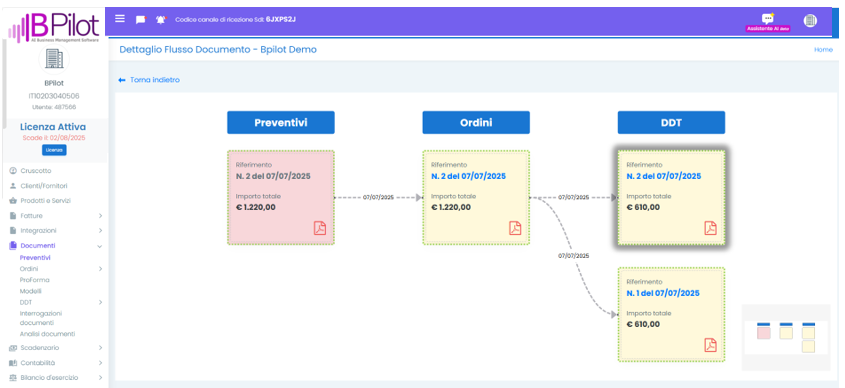This screenshot has width=845, height=388.
Task: Open the notifications bell icon
Action: point(161,19)
